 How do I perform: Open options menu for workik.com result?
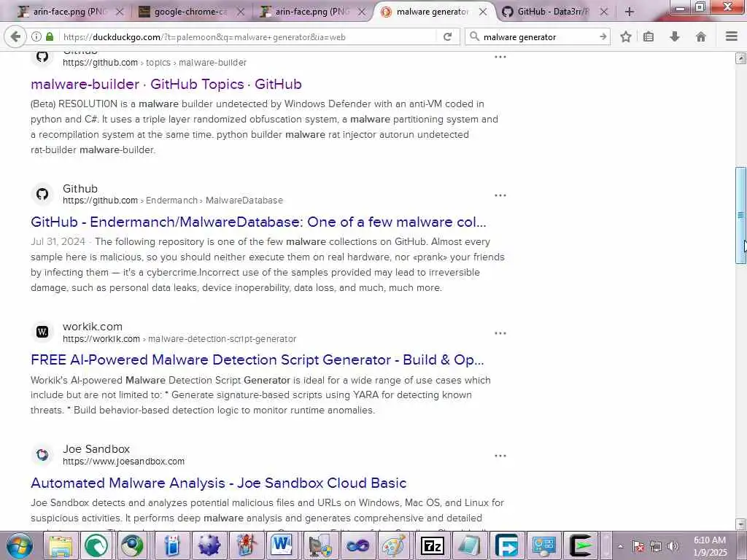(500, 333)
